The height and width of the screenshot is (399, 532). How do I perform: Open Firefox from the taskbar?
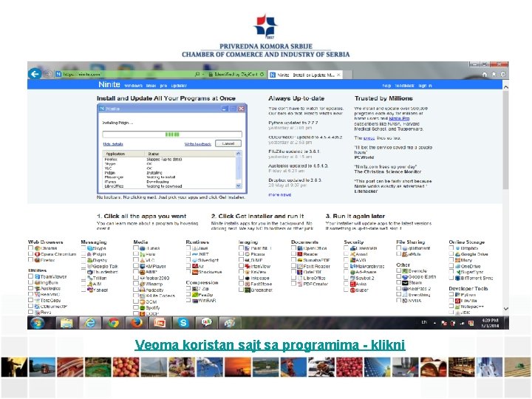tap(137, 323)
